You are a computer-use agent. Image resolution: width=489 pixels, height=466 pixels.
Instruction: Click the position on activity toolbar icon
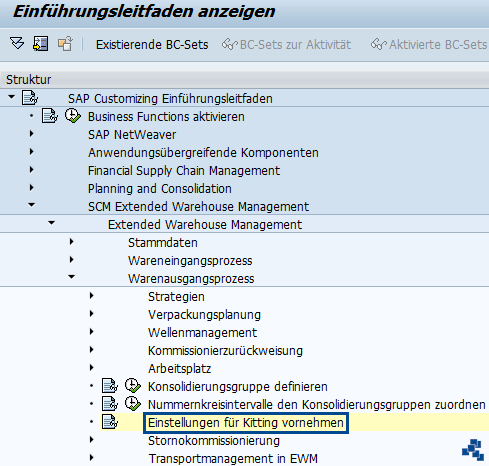[x=41, y=44]
